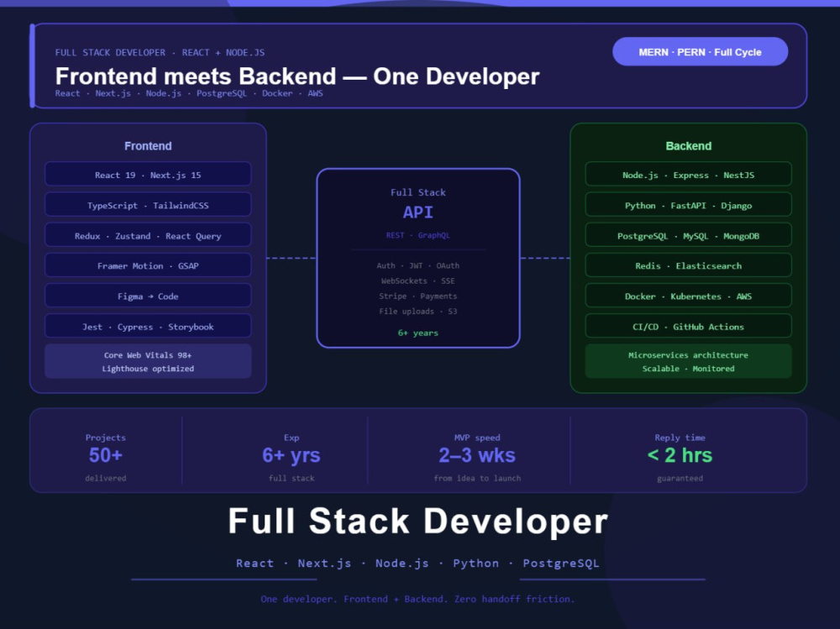840x629 pixels.
Task: Click the '< 2 hrs' reply time stat
Action: tap(680, 455)
